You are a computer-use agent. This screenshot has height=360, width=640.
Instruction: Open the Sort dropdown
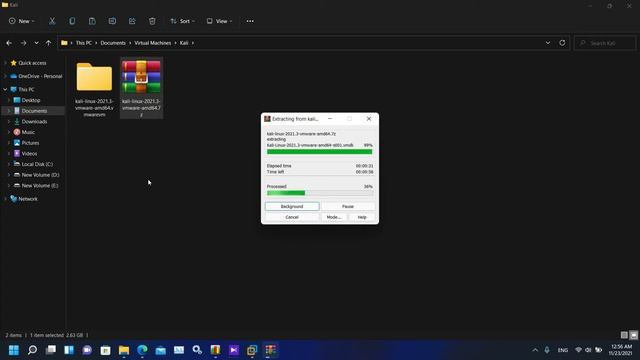coord(182,21)
